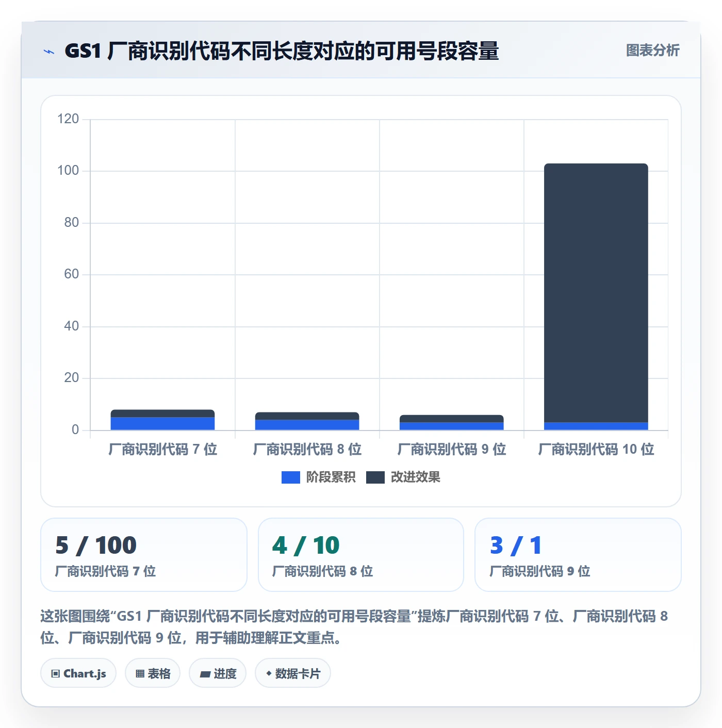Open the 5 / 100 data card
The image size is (722, 728).
pyautogui.click(x=144, y=555)
